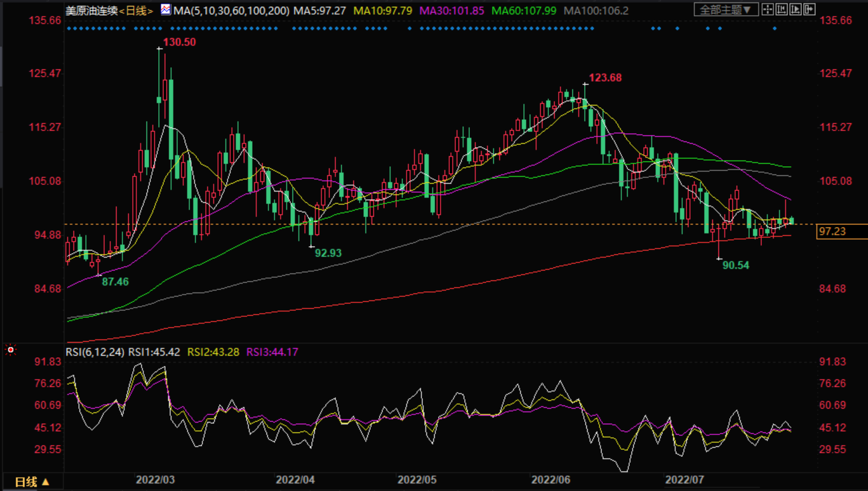This screenshot has height=491, width=868.
Task: Click the MA(5,10,30,60,100,200) indicator label
Action: click(231, 11)
